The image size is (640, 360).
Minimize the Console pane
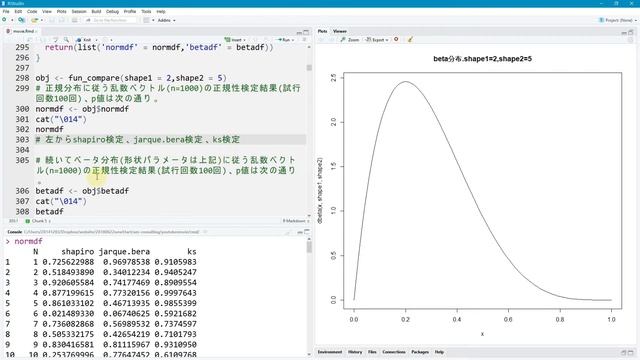point(299,232)
